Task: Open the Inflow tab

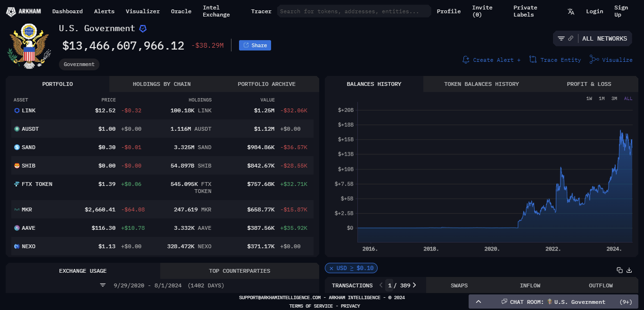Action: coord(530,285)
